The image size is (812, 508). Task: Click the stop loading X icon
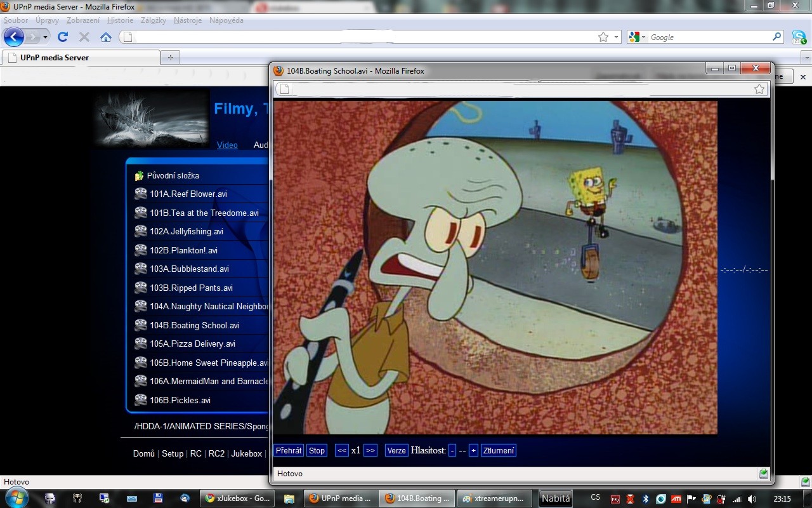[84, 37]
